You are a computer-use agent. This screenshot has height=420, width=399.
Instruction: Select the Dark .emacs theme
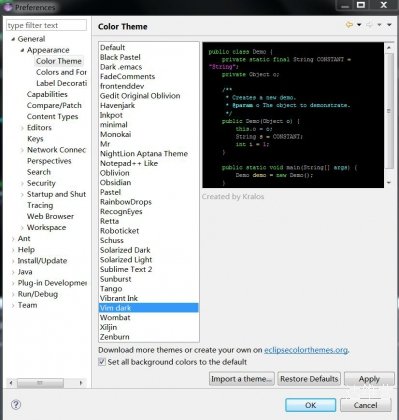(x=121, y=67)
